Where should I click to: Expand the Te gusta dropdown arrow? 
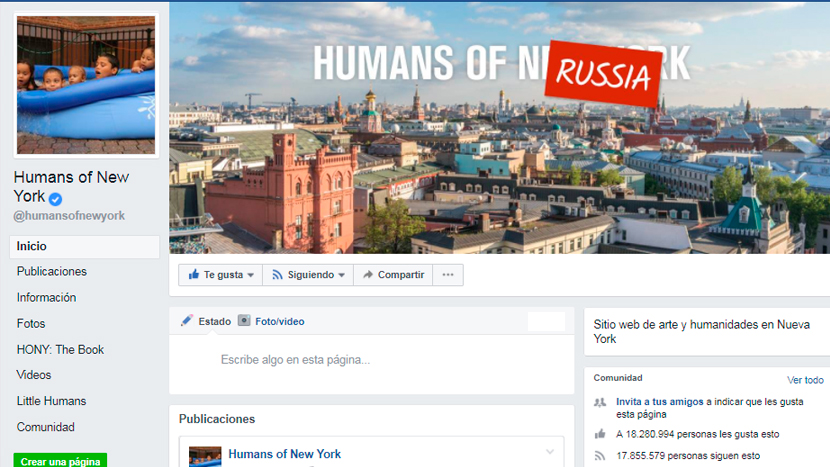[x=251, y=275]
